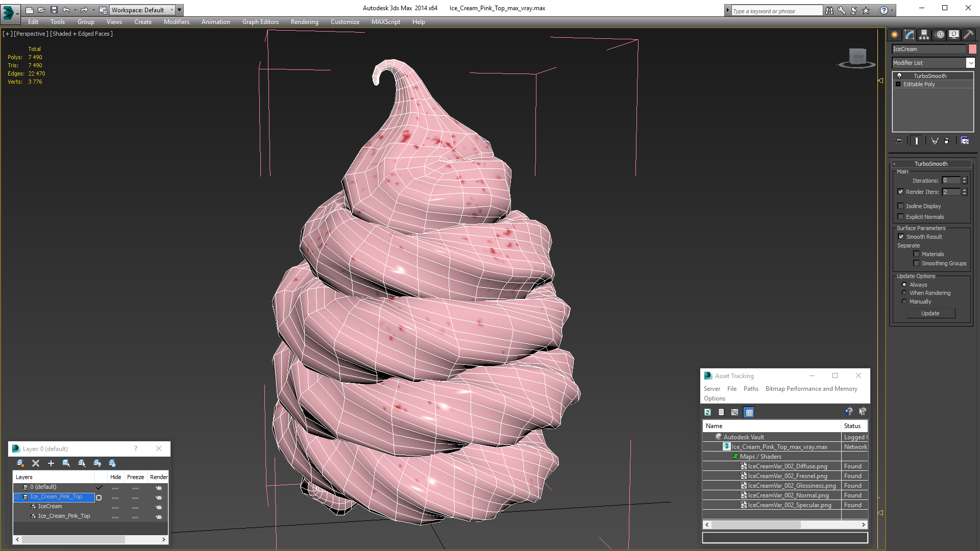Enable Separate by Smoothing Groups checkbox
Viewport: 980px width, 551px height.
tap(916, 263)
